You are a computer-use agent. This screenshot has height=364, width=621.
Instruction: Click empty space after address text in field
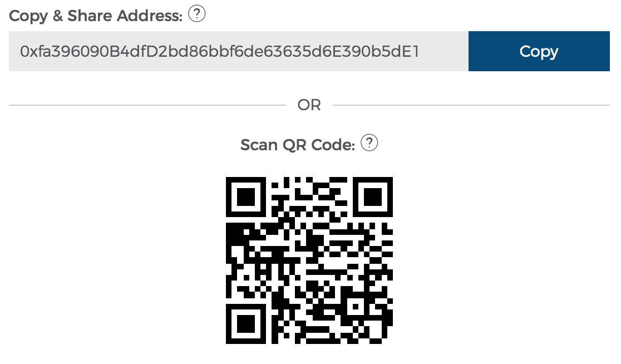point(443,52)
